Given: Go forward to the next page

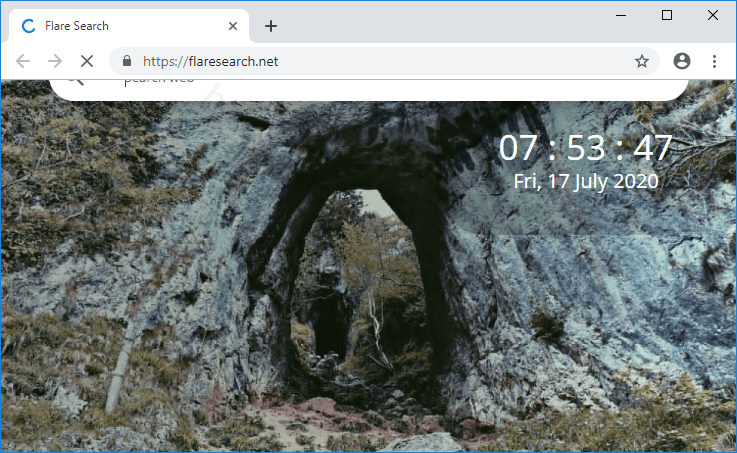Looking at the screenshot, I should point(55,61).
